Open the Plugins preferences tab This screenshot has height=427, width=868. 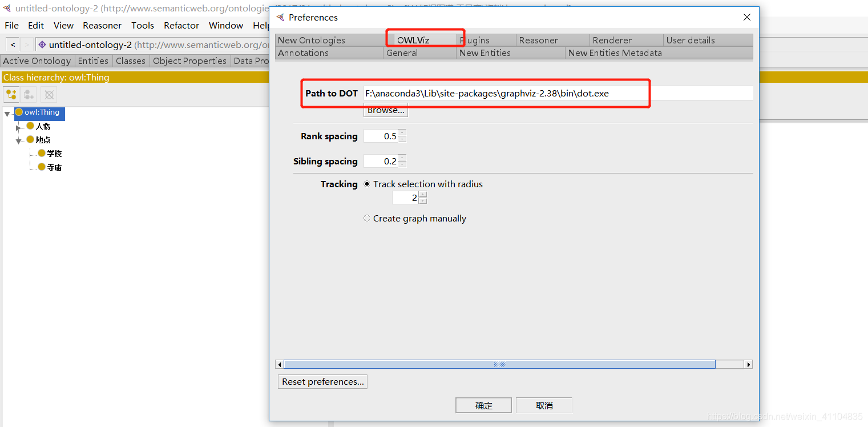[487, 40]
